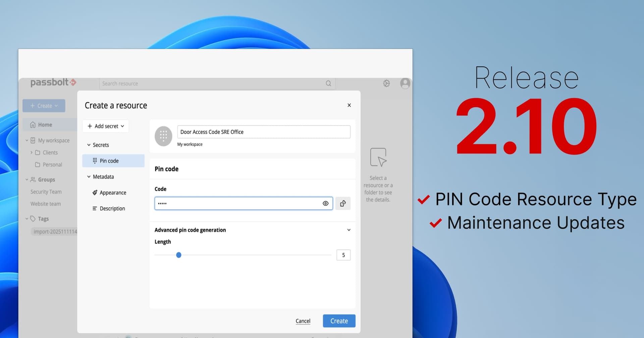Click the Length slider handle
The width and height of the screenshot is (644, 338).
[179, 255]
